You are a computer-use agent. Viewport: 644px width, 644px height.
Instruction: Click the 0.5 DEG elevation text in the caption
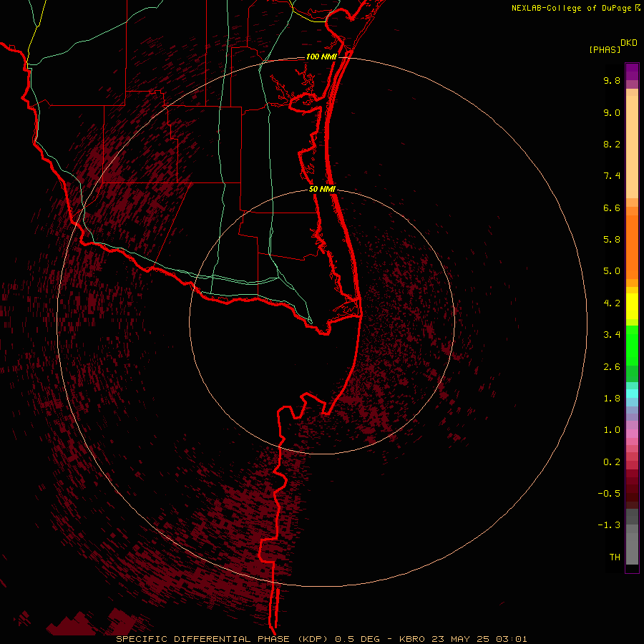(358, 639)
